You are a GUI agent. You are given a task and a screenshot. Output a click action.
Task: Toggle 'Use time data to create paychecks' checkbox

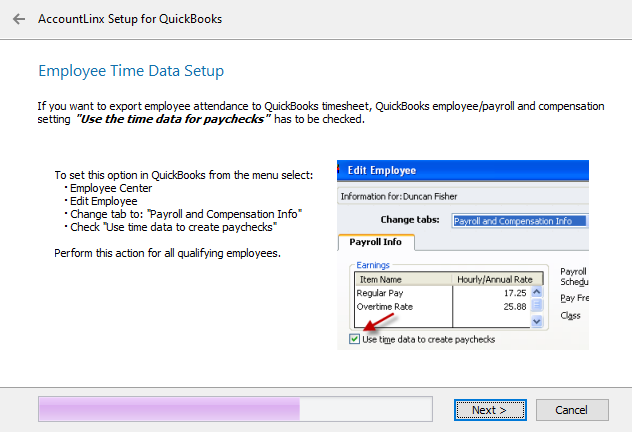[x=355, y=339]
